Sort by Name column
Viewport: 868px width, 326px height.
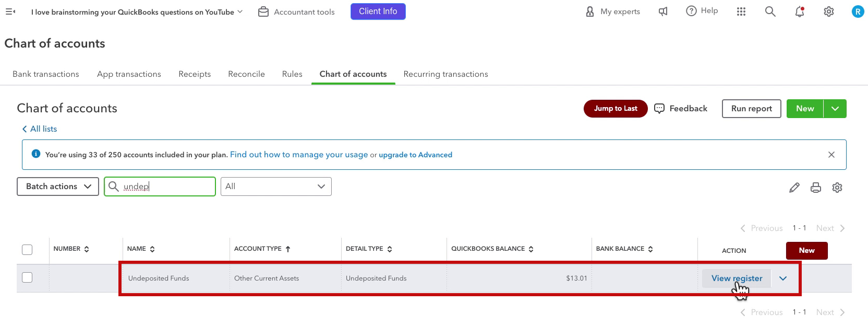[141, 249]
